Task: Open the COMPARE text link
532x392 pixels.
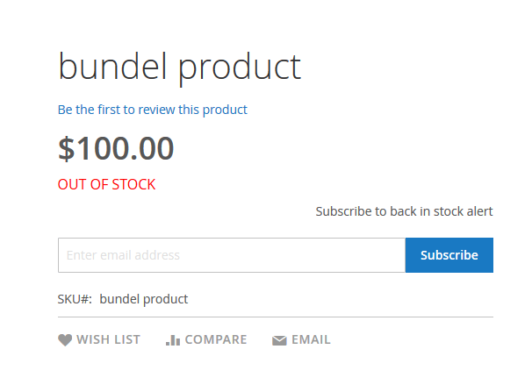Action: [x=216, y=339]
